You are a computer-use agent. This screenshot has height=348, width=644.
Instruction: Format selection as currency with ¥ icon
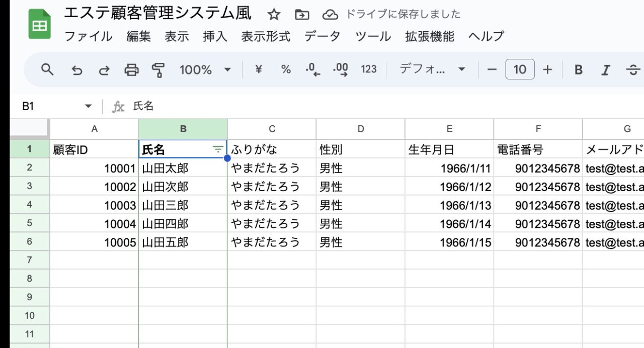[x=259, y=69]
